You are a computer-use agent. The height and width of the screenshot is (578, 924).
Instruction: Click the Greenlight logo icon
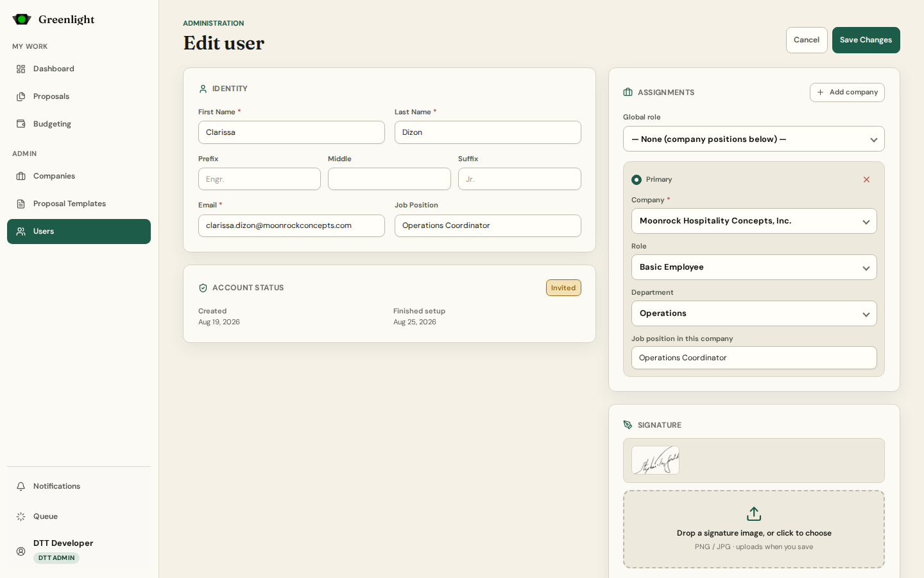(x=22, y=19)
